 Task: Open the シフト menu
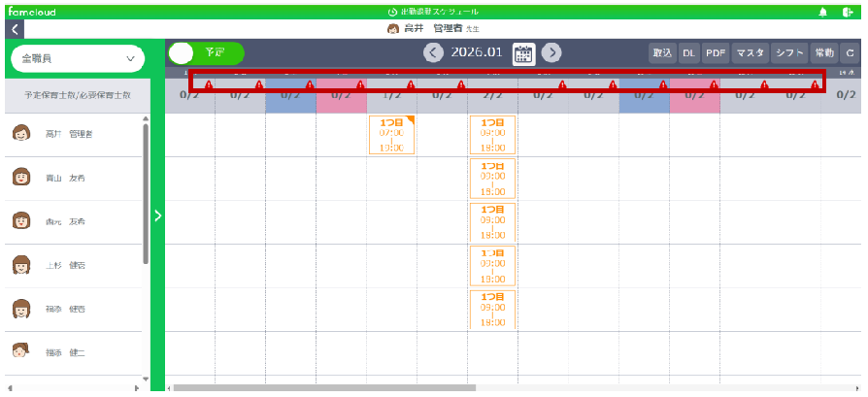tap(789, 53)
